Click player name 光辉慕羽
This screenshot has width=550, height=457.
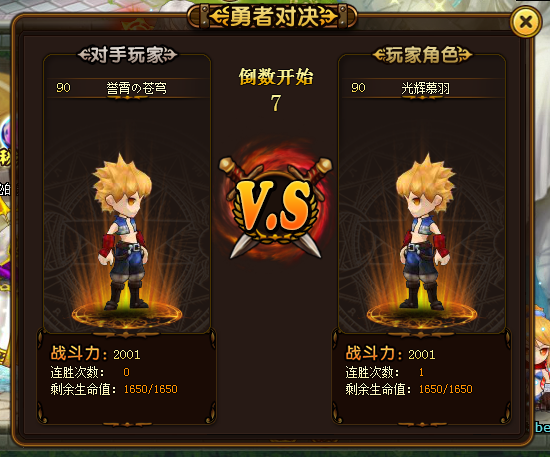[425, 88]
